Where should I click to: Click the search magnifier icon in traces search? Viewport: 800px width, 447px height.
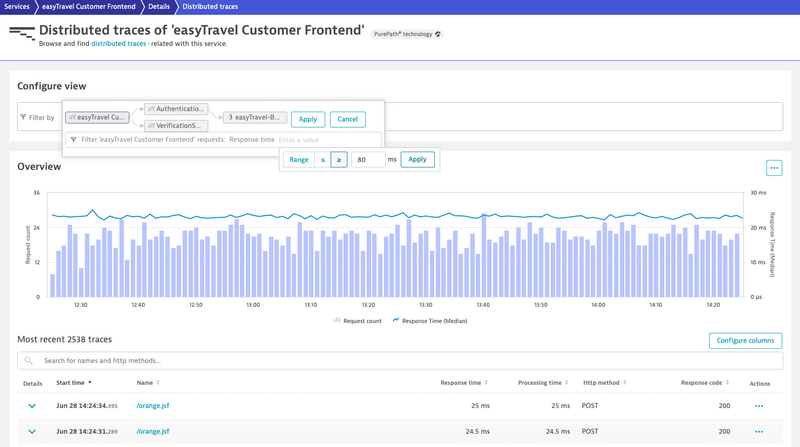coord(29,360)
